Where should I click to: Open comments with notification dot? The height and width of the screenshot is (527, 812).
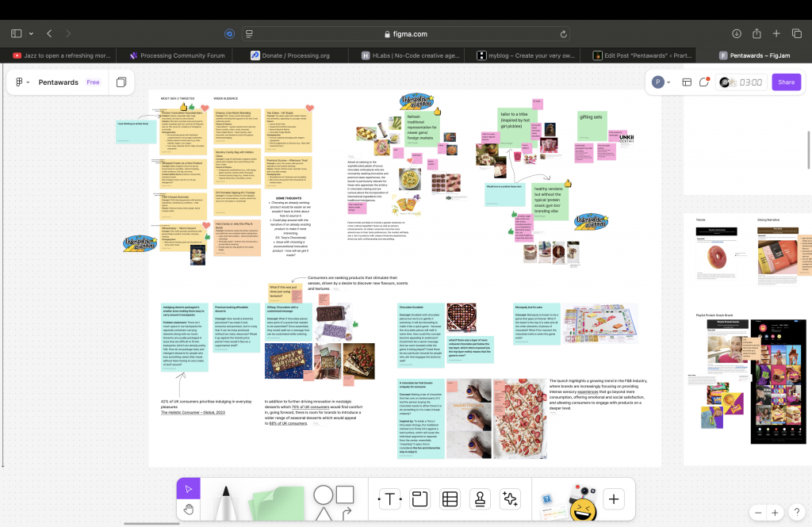click(704, 82)
